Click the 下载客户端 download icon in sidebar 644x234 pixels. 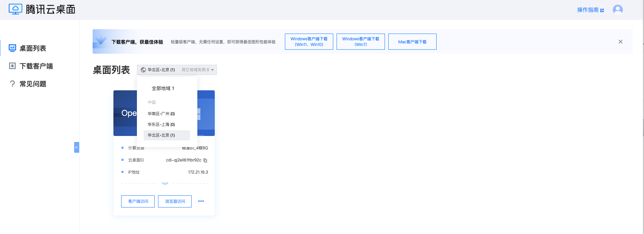coord(12,66)
